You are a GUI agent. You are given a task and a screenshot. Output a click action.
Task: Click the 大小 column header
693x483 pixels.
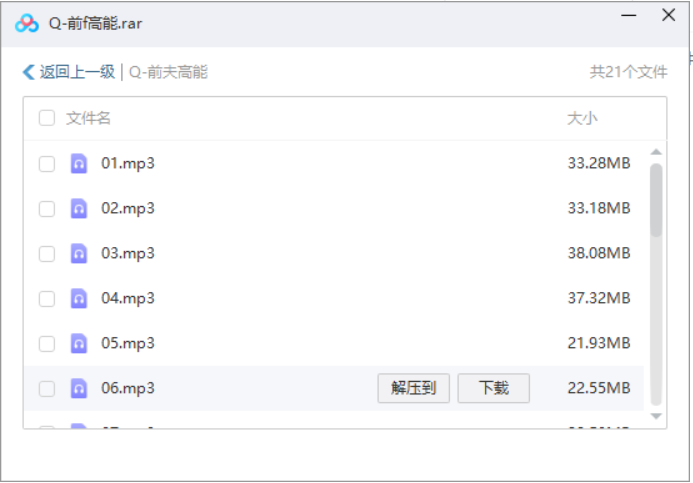coord(582,118)
